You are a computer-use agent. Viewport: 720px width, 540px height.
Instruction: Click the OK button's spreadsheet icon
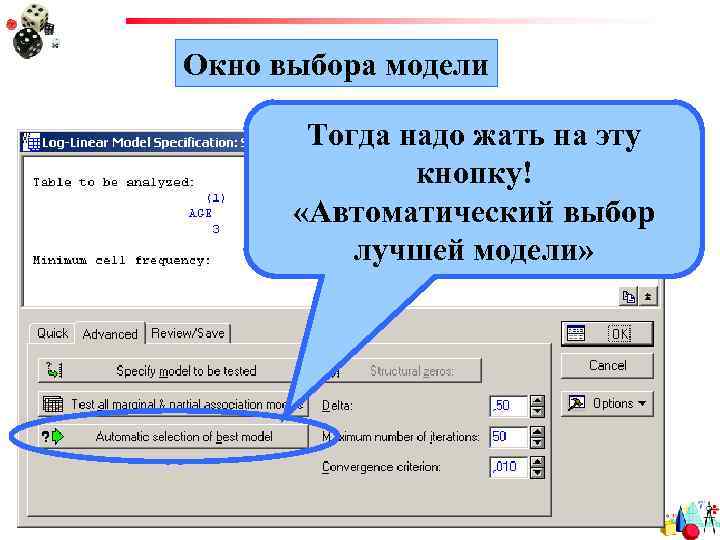coord(576,333)
